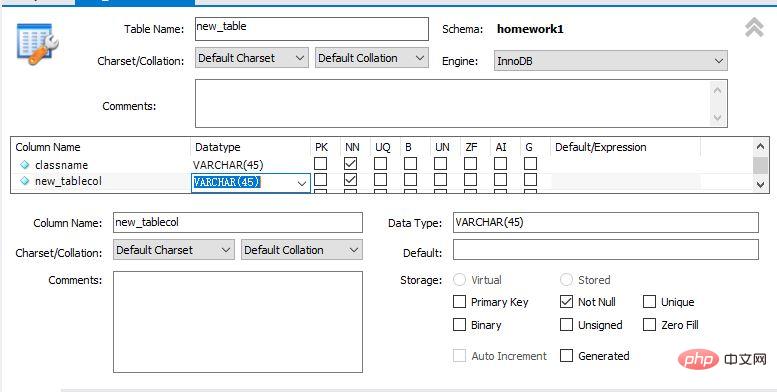Enable the Unsigned checkbox
This screenshot has width=777, height=392.
[566, 325]
